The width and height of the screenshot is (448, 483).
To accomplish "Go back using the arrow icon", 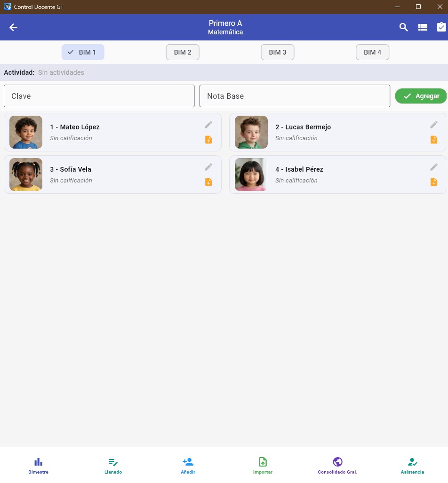I will (13, 27).
